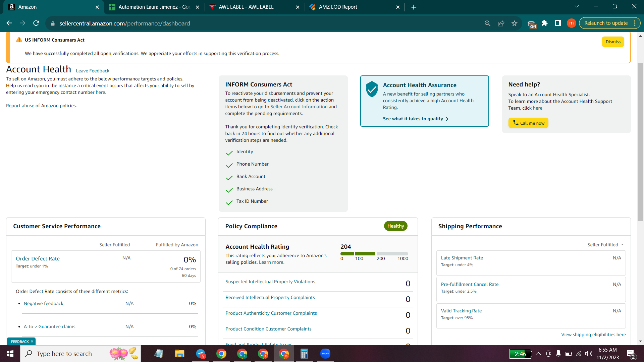This screenshot has height=362, width=644.
Task: Open Seller Account Information link
Action: click(x=299, y=107)
